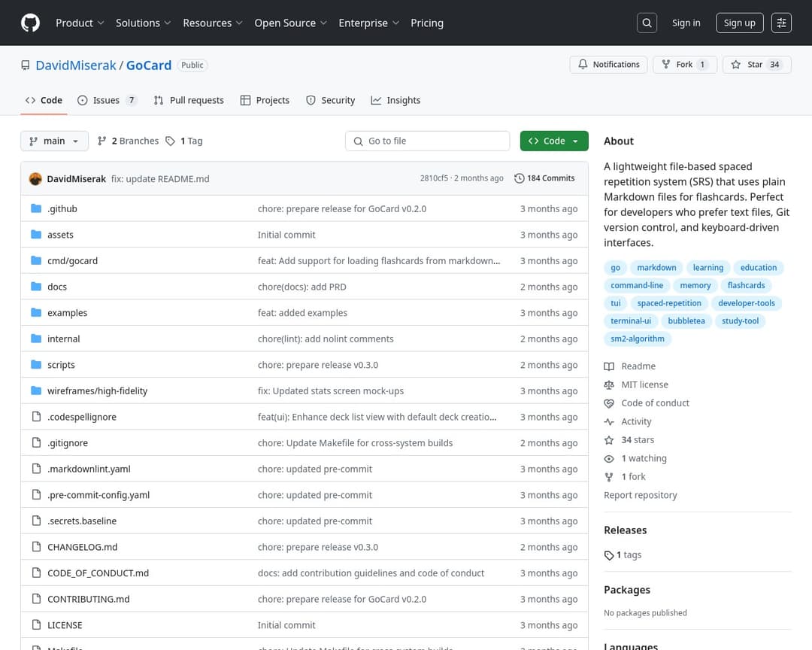Click the heart icon beside Code of conduct

pos(609,403)
